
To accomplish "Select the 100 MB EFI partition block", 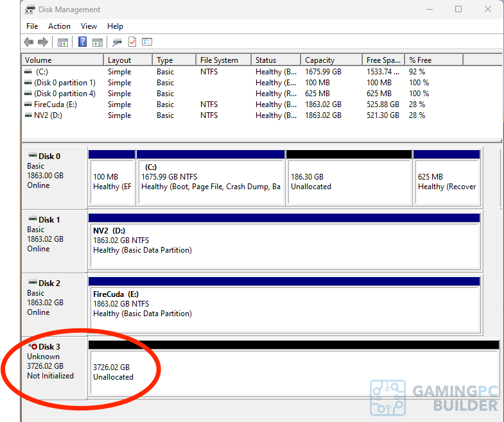I will pyautogui.click(x=112, y=177).
